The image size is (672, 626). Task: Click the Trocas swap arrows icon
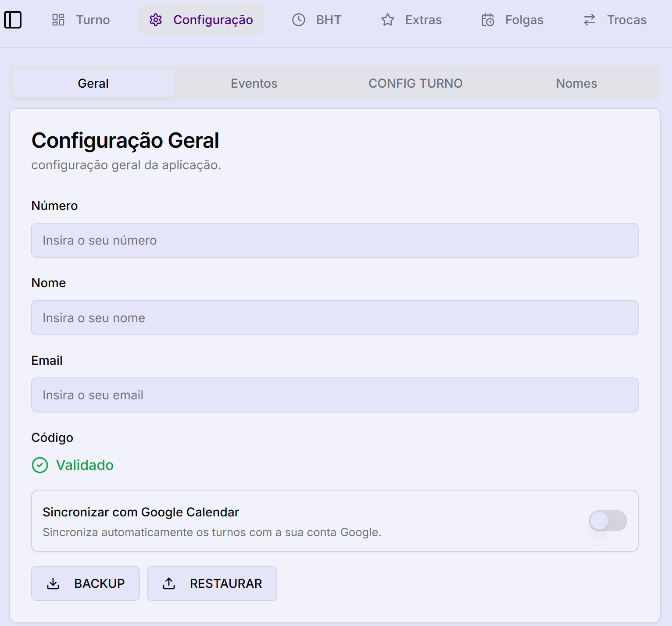[590, 20]
